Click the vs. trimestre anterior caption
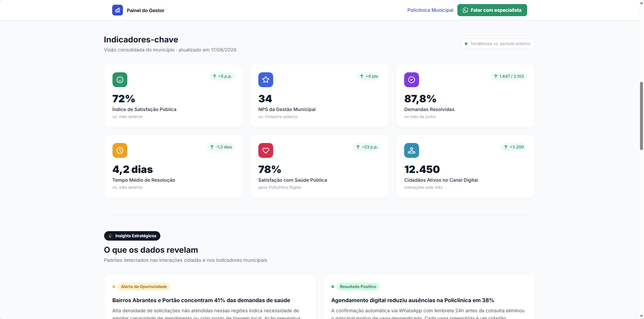The image size is (644, 319). click(x=278, y=117)
